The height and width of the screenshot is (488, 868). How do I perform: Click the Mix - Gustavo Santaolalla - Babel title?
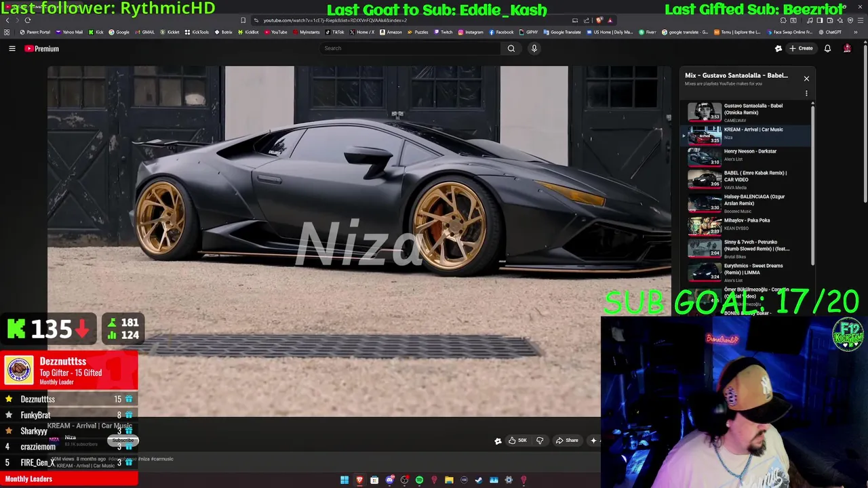[x=736, y=75]
